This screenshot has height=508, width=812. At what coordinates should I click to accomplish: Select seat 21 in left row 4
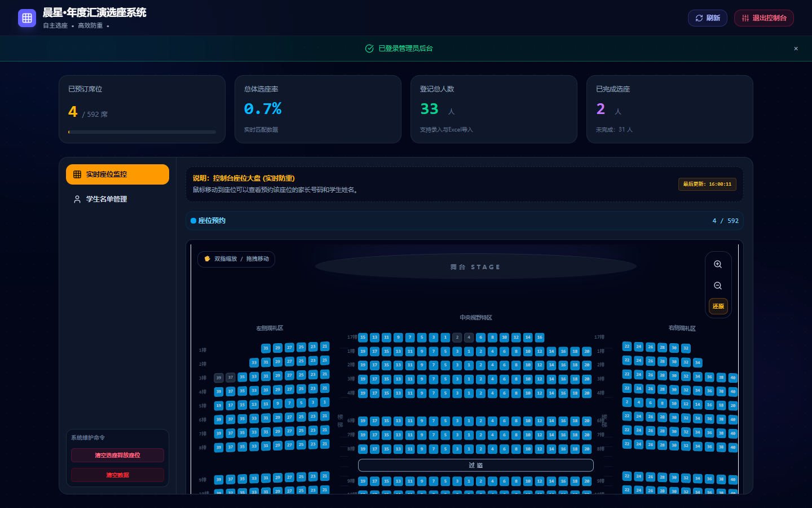tap(325, 388)
